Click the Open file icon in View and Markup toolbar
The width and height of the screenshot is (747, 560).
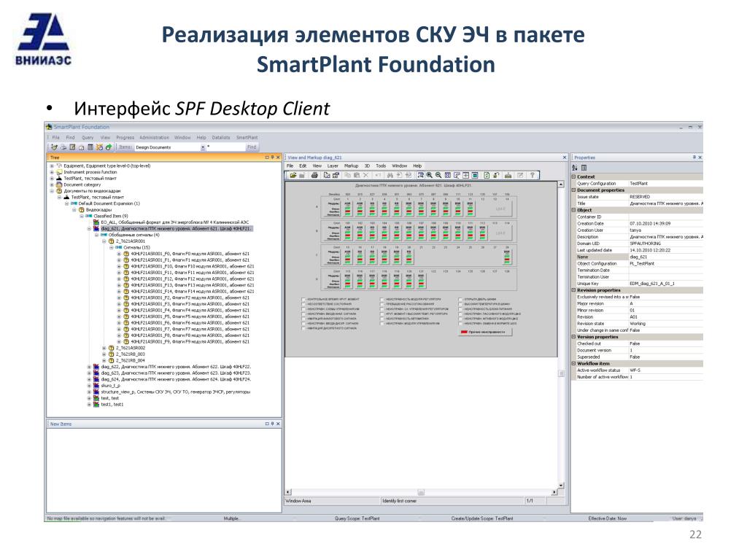point(293,175)
